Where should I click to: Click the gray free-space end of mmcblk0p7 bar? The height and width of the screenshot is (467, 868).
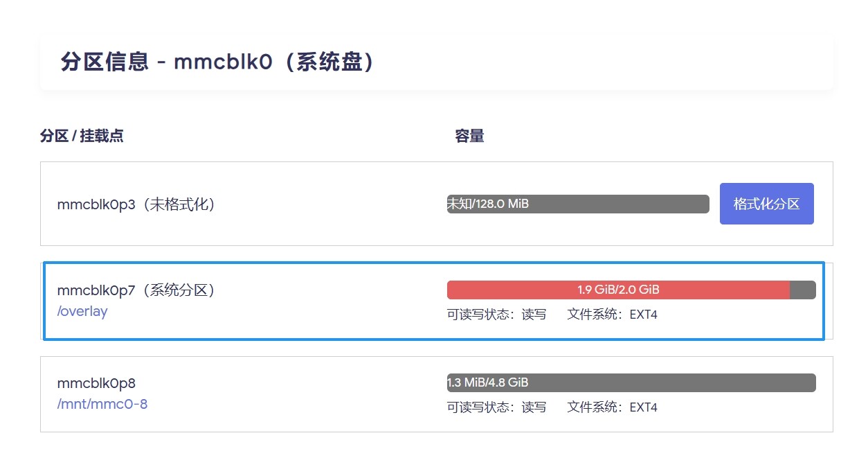[x=803, y=290]
